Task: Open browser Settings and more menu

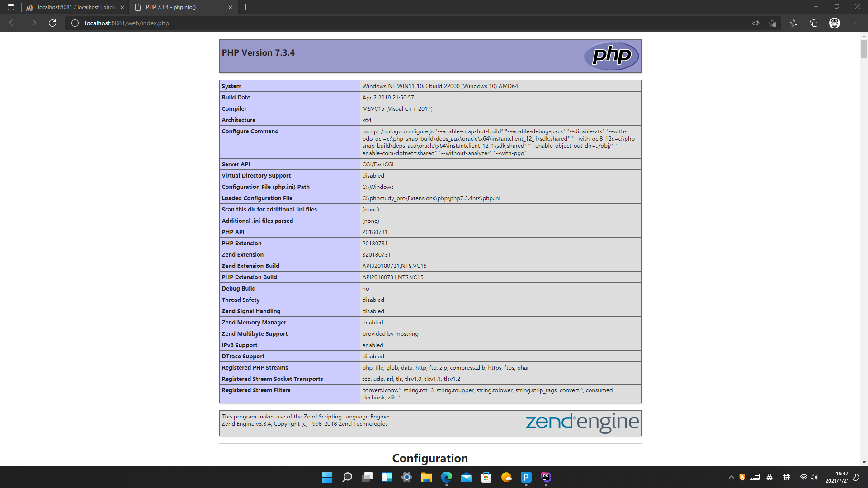Action: coord(855,23)
